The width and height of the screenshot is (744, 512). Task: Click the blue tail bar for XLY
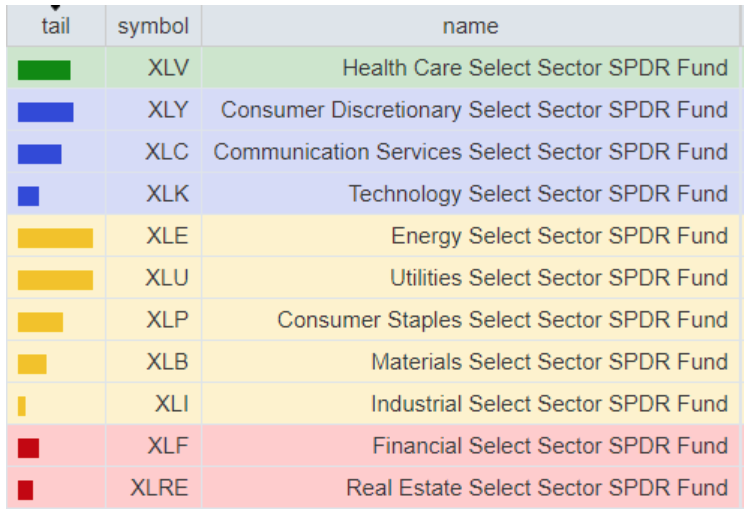click(45, 111)
